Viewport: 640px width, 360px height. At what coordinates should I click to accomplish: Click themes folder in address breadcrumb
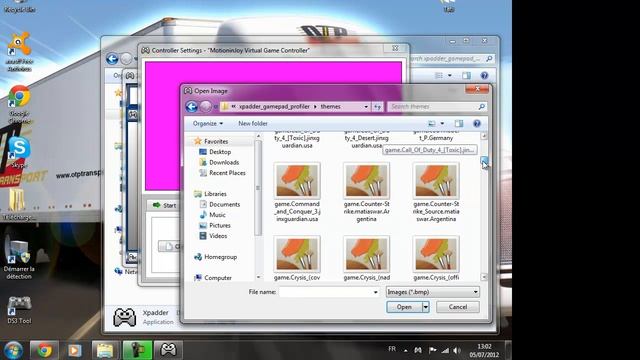[x=331, y=107]
